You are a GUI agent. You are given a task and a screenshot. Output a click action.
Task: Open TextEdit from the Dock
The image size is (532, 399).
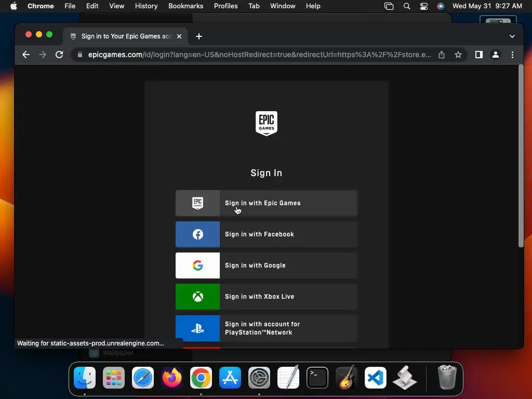tap(288, 378)
